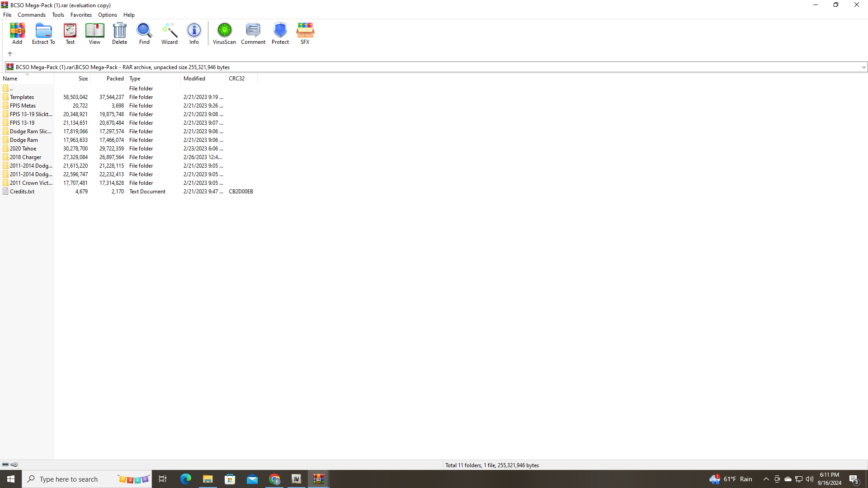
Task: Go up one folder level arrow
Action: [10, 54]
